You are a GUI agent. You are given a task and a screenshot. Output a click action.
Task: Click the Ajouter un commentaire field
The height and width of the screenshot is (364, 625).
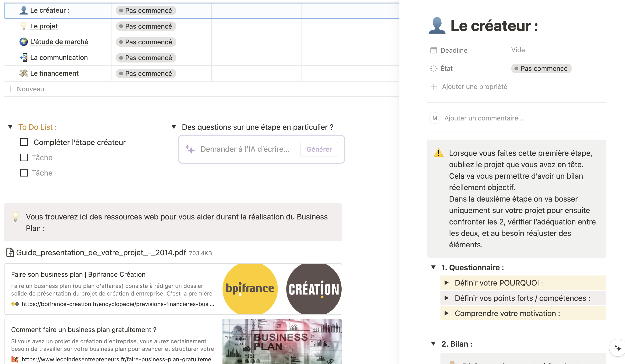484,118
